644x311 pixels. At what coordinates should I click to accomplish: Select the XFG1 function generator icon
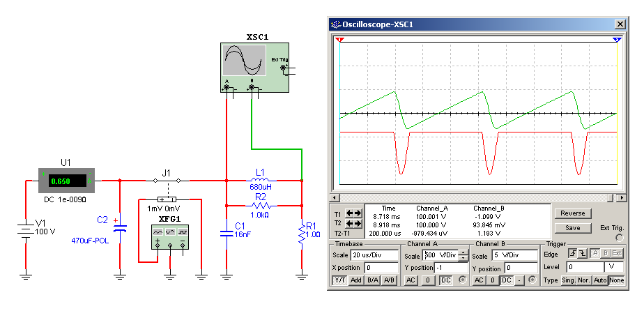170,238
